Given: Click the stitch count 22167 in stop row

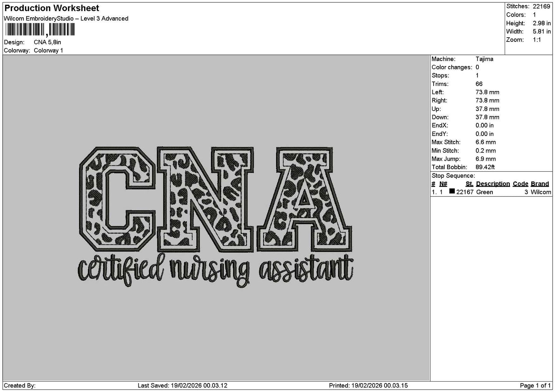Looking at the screenshot, I should [x=465, y=192].
